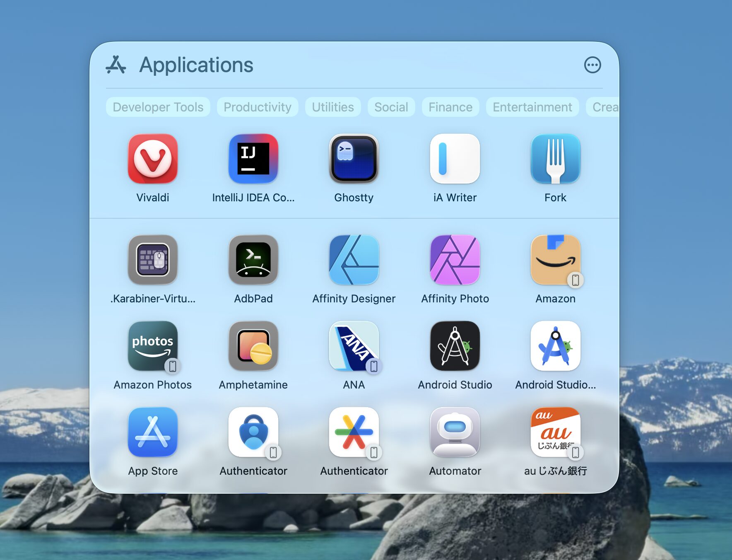Launch IntelliJ IDEA Community icon
The width and height of the screenshot is (732, 560).
tap(253, 159)
